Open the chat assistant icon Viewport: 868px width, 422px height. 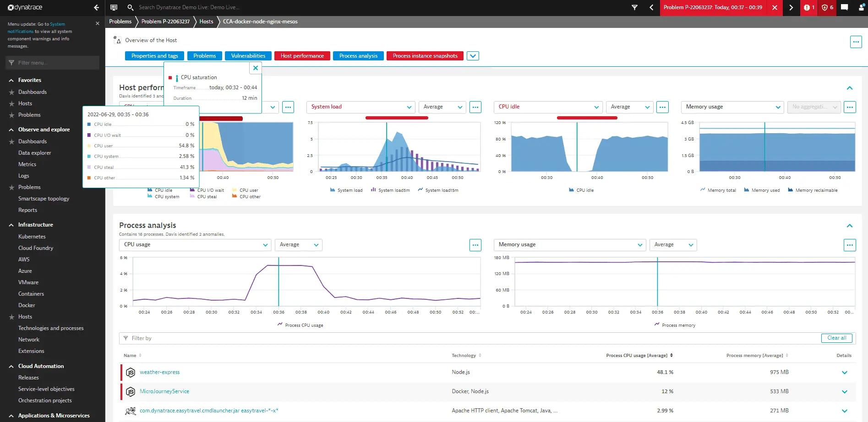click(844, 7)
